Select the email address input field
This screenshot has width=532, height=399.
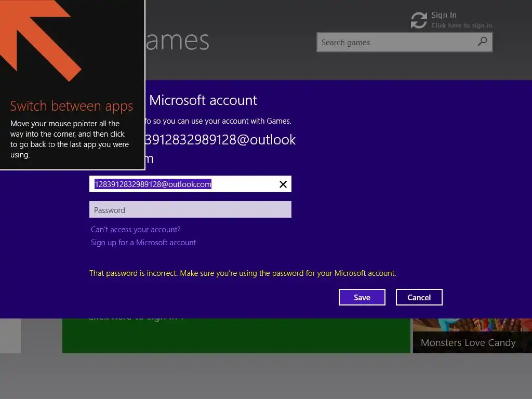190,184
